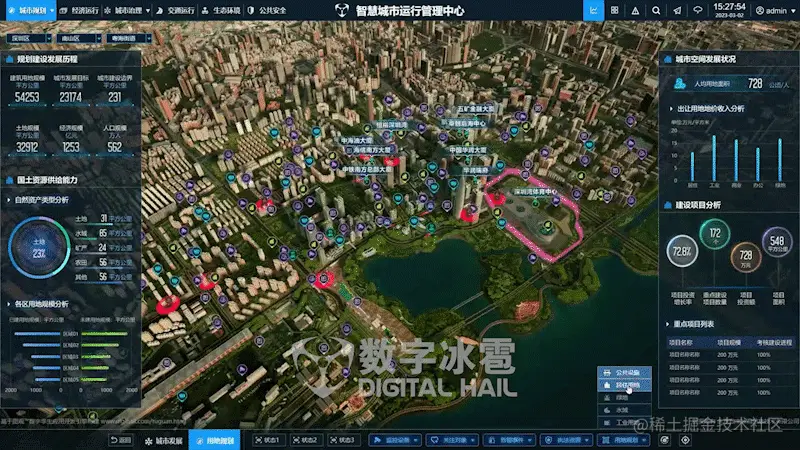Click the 72.6% project investment growth bubble
Viewport: 800px width, 450px height.
click(x=682, y=252)
